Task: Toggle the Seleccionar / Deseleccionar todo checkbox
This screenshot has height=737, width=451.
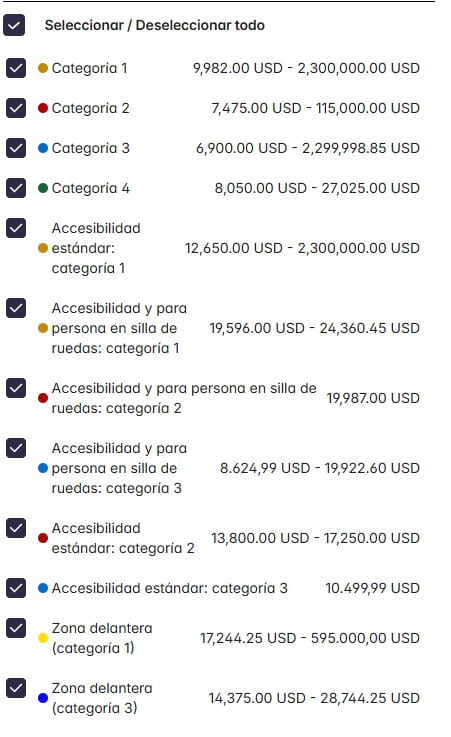Action: 14,25
